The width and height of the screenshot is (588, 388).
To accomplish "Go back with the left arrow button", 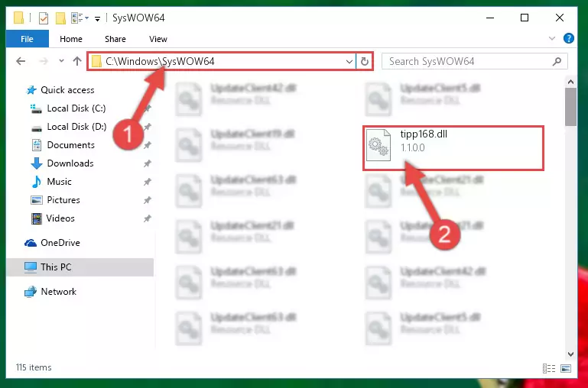I will point(21,61).
